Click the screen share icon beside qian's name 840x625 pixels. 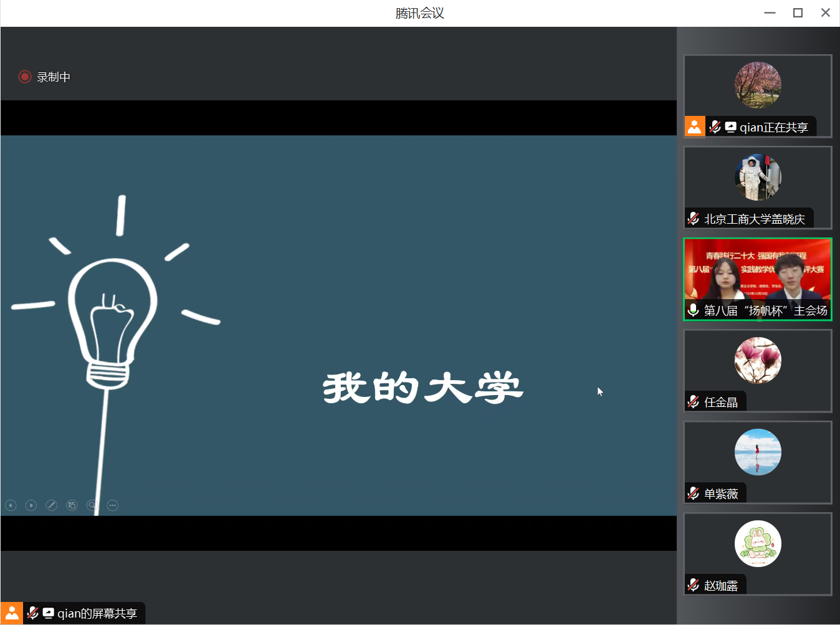coord(730,126)
